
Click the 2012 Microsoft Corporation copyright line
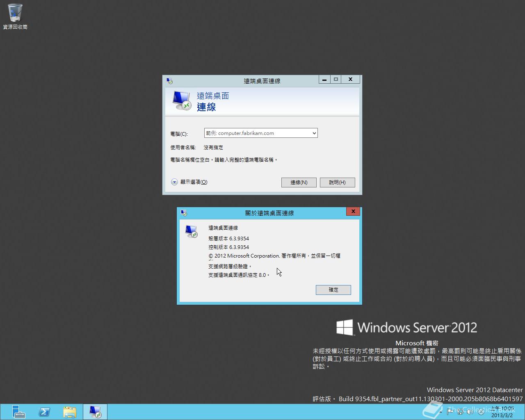pyautogui.click(x=274, y=256)
